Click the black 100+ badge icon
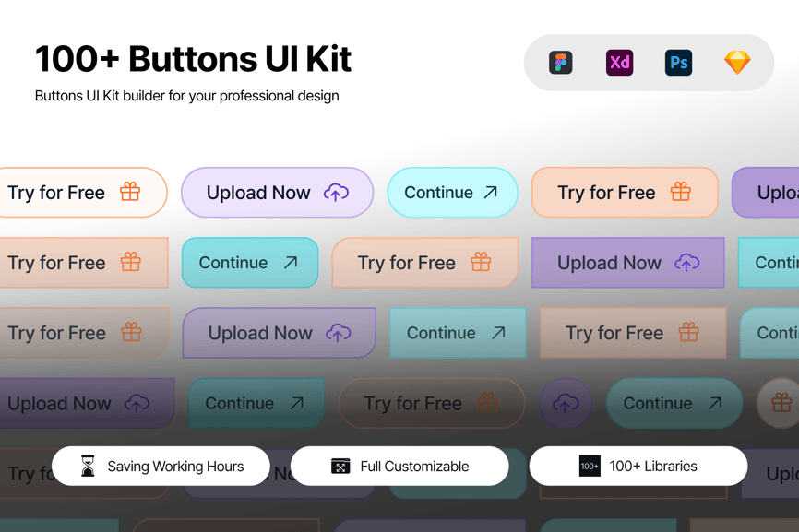 click(590, 467)
